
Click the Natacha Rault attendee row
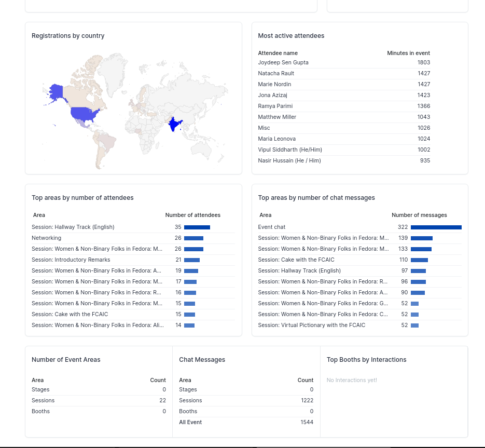[344, 73]
